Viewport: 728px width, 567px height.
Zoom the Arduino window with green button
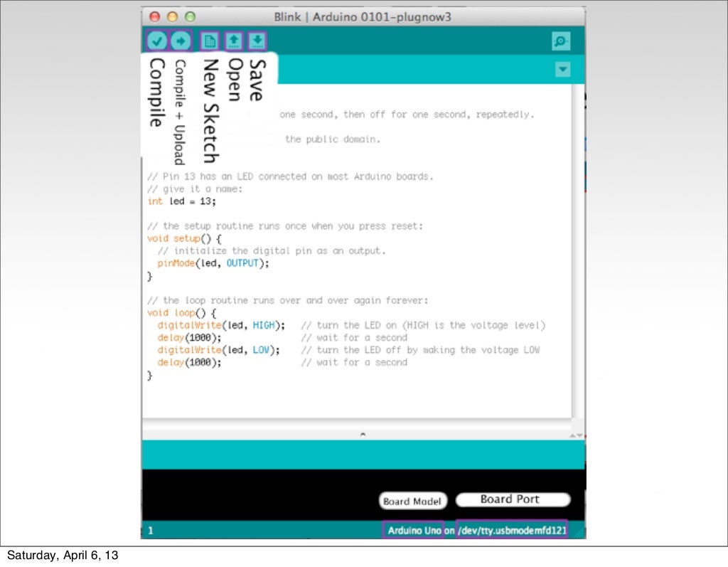point(190,17)
